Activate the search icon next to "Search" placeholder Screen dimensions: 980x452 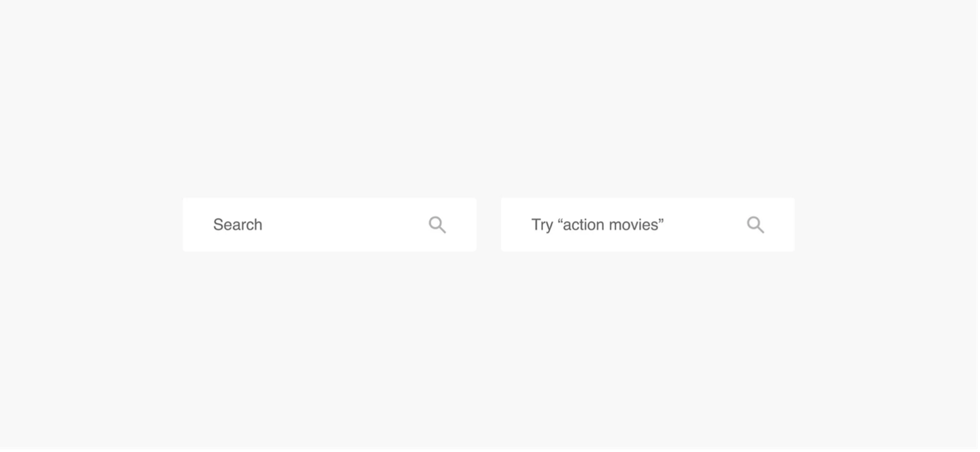point(438,225)
